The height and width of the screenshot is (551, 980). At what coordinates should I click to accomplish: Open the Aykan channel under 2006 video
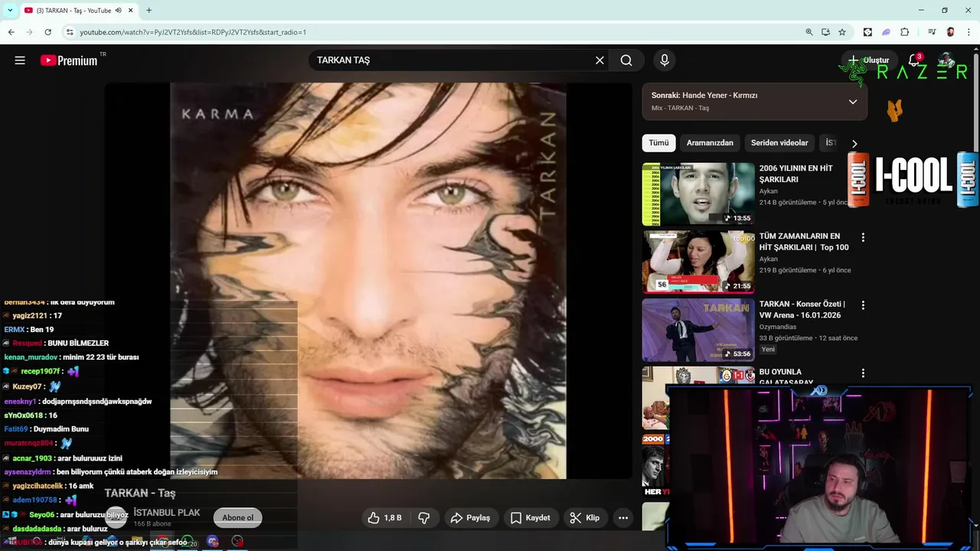[x=768, y=191]
